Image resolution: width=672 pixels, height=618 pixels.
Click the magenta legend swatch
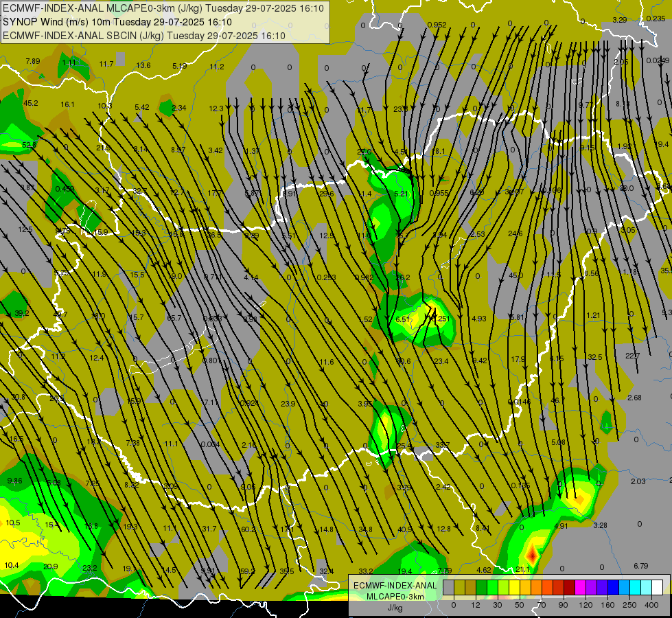pyautogui.click(x=581, y=587)
